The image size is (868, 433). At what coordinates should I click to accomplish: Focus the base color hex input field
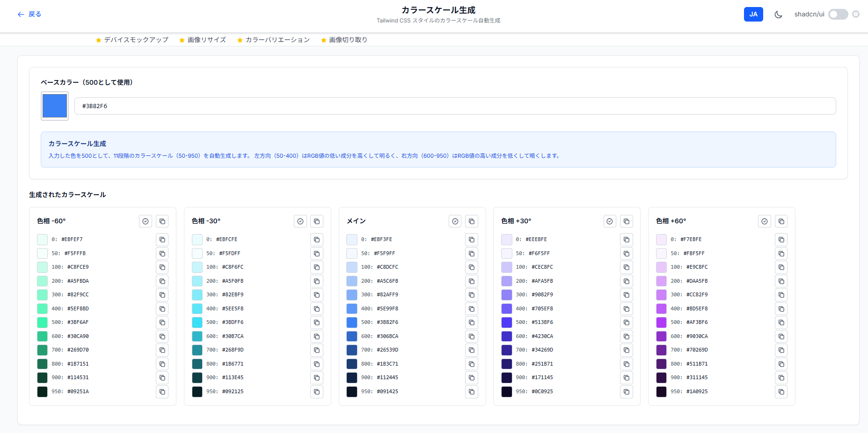(x=455, y=106)
